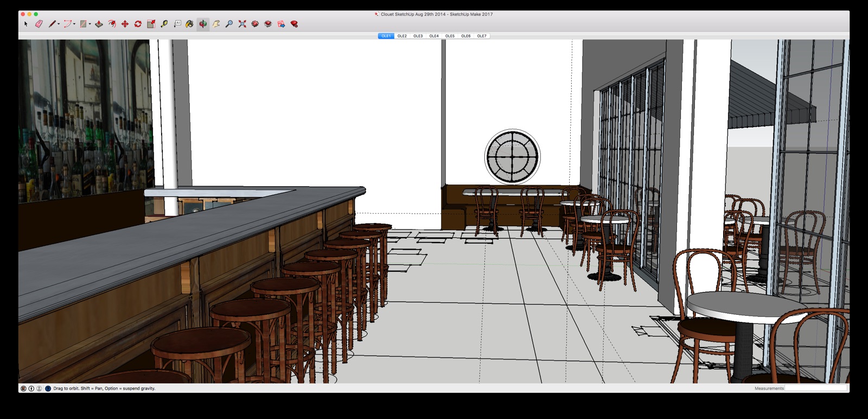Open the Extension Manager ruby icon
This screenshot has height=419, width=868.
294,24
